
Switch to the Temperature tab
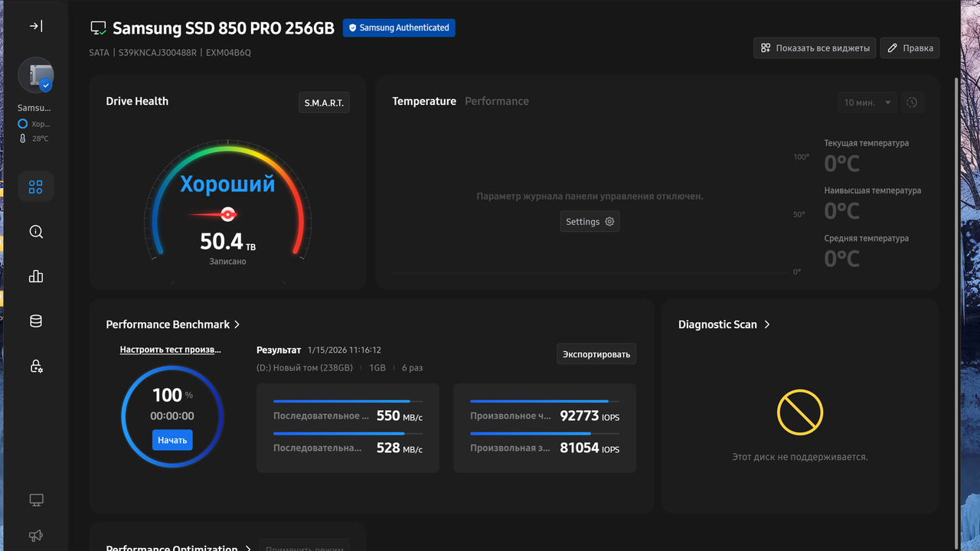pyautogui.click(x=424, y=101)
